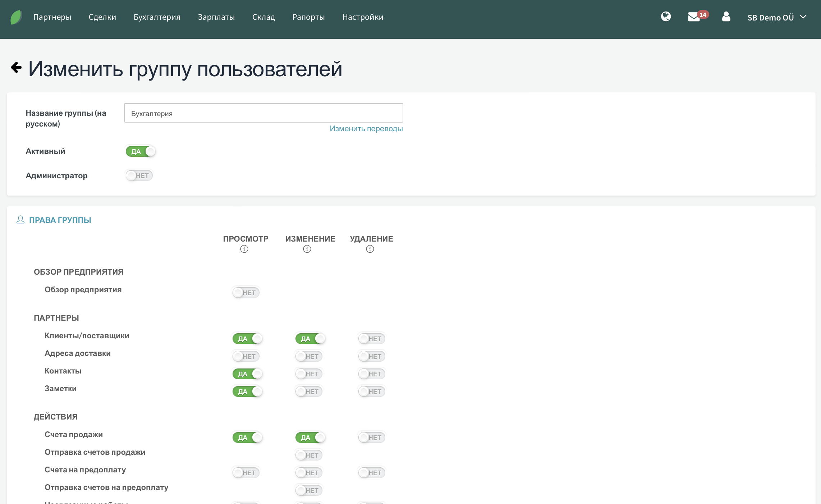Screen dimensions: 821x504
Task: Expand the SB Demo OÜ company dropdown
Action: click(776, 17)
